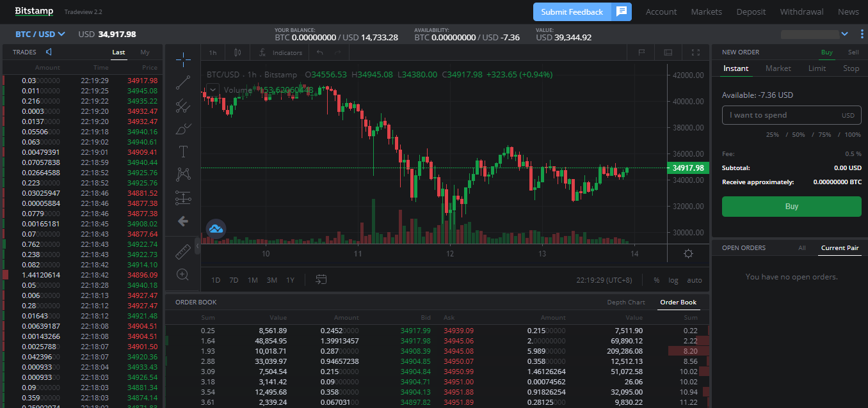Switch to Depth Chart tab
The height and width of the screenshot is (408, 868).
pyautogui.click(x=625, y=302)
